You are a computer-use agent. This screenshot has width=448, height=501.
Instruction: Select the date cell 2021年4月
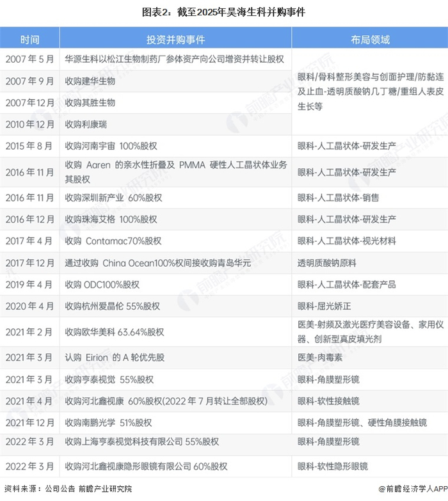tap(29, 401)
